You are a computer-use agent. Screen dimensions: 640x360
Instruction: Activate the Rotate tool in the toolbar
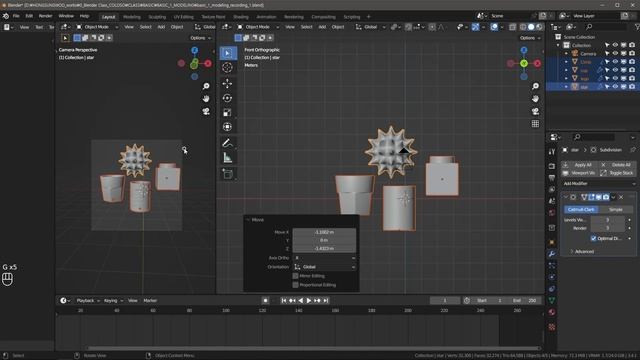point(227,98)
